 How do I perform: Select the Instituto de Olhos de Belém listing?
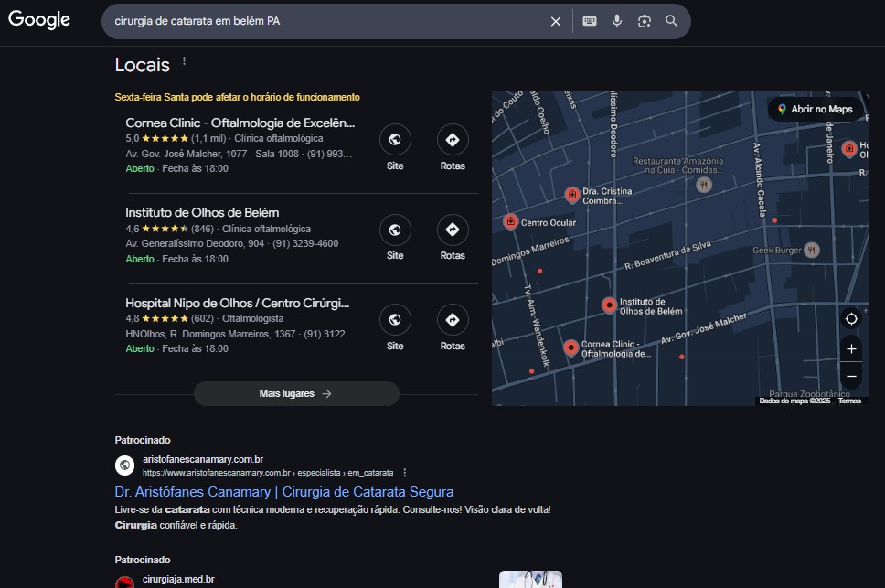point(202,213)
